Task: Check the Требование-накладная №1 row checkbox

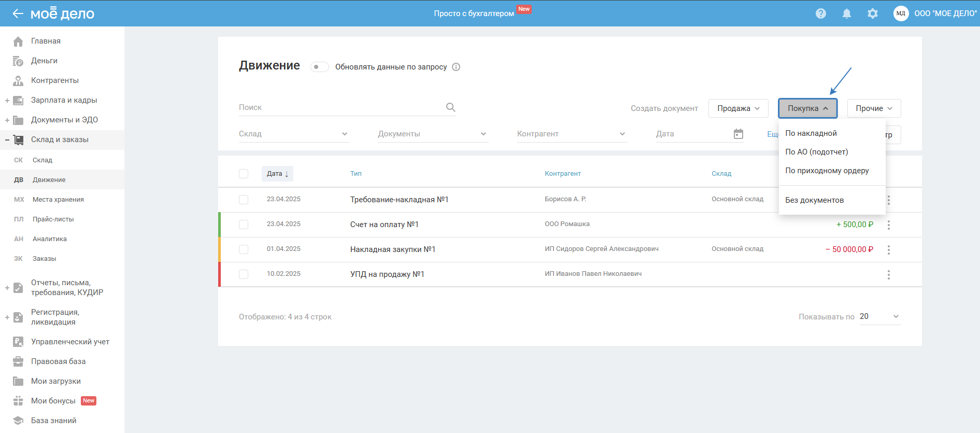Action: pyautogui.click(x=244, y=200)
